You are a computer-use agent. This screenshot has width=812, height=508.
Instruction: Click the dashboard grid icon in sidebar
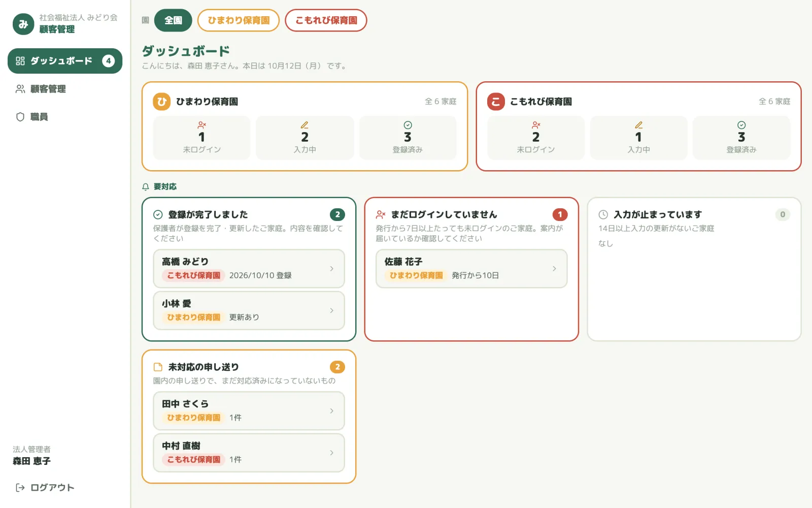click(20, 61)
